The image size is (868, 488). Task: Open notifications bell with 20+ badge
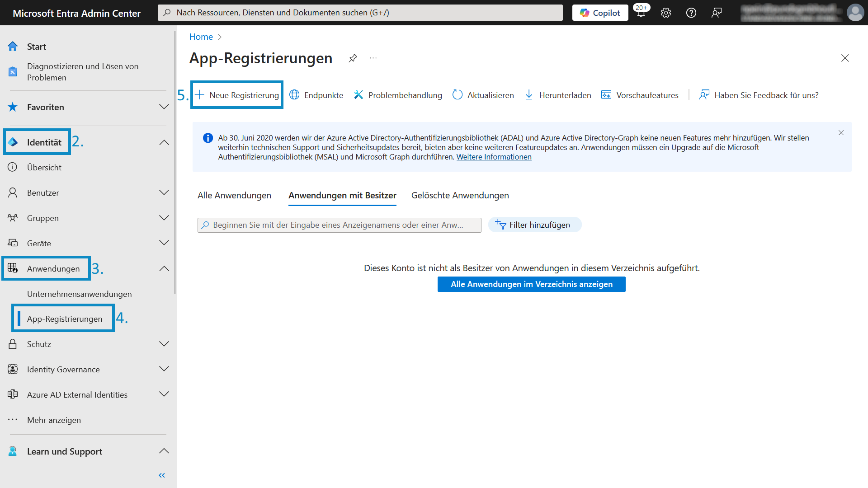[x=642, y=11]
